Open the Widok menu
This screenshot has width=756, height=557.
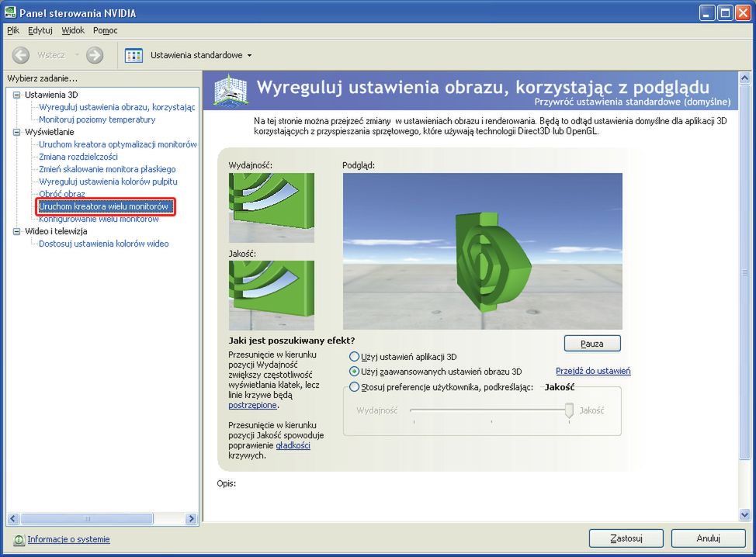pyautogui.click(x=73, y=30)
